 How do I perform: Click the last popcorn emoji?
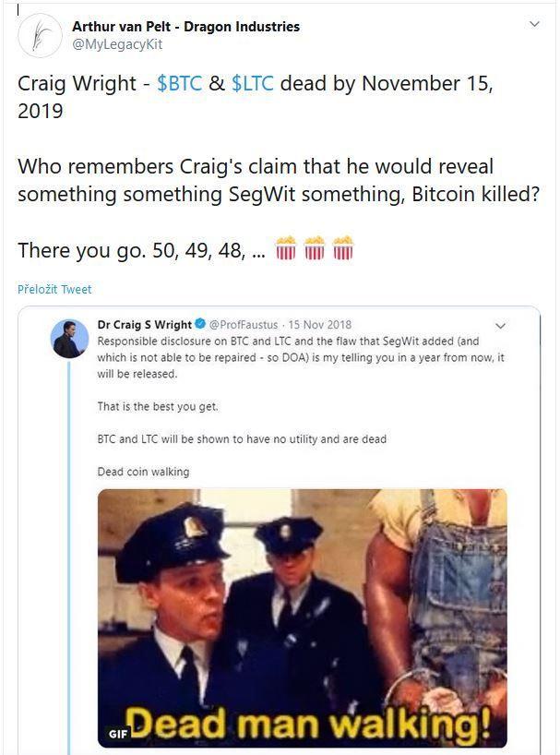pyautogui.click(x=343, y=249)
